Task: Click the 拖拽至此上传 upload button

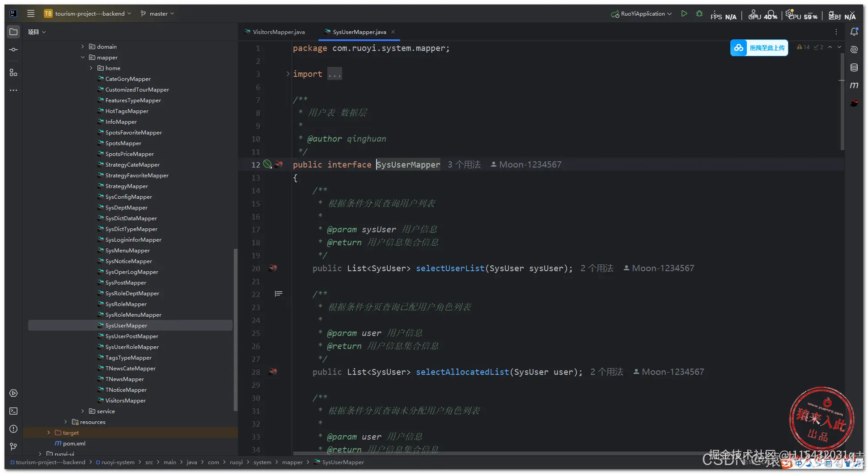Action: point(759,48)
